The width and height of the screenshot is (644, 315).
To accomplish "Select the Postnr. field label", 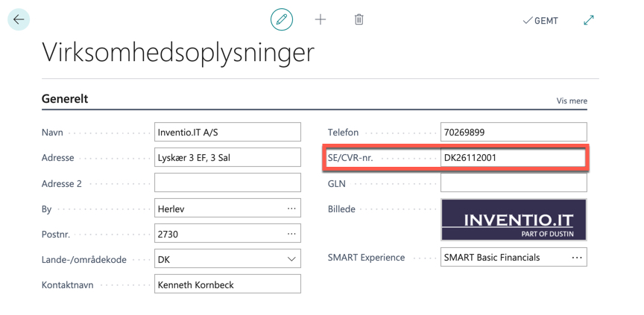I will (x=56, y=235).
